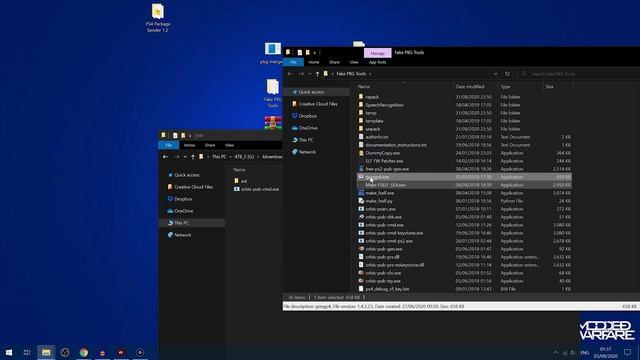The height and width of the screenshot is (360, 640).
Task: Select orbis-pub-gen.exe
Action: pos(384,249)
